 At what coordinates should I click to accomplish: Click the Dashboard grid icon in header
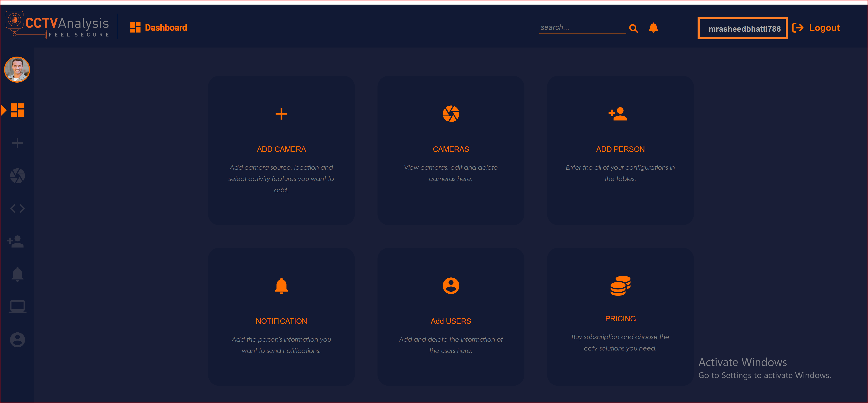tap(135, 28)
